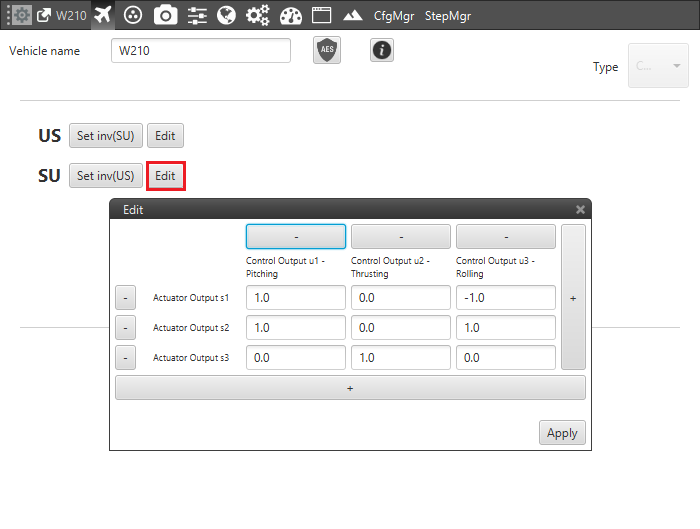Click Set inv(SU) button for US
Image resolution: width=700 pixels, height=529 pixels.
(106, 136)
